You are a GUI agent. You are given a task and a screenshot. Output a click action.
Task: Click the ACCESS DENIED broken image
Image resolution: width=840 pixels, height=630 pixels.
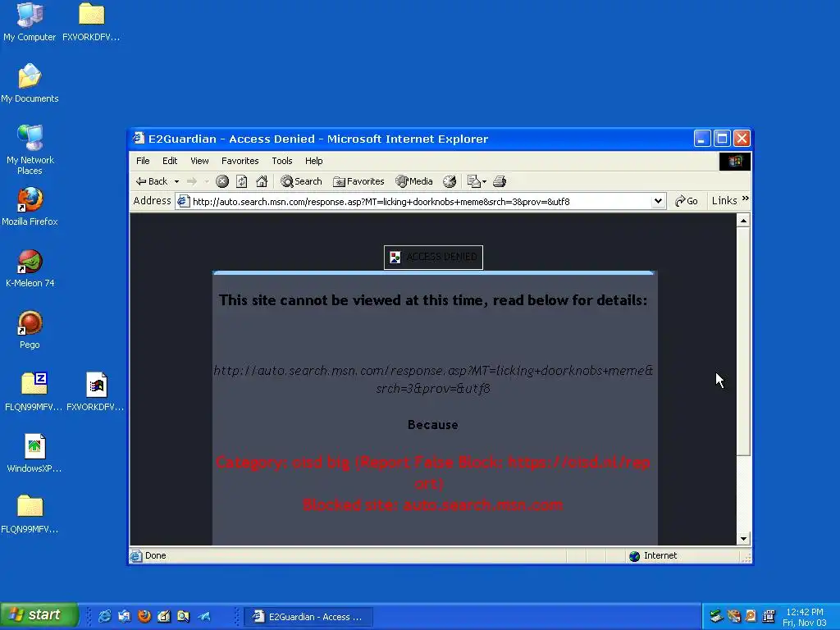tap(433, 257)
